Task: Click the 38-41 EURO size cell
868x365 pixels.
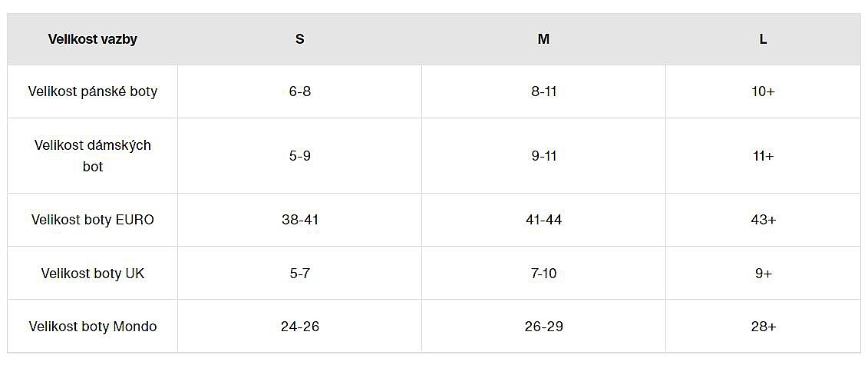Action: click(300, 220)
